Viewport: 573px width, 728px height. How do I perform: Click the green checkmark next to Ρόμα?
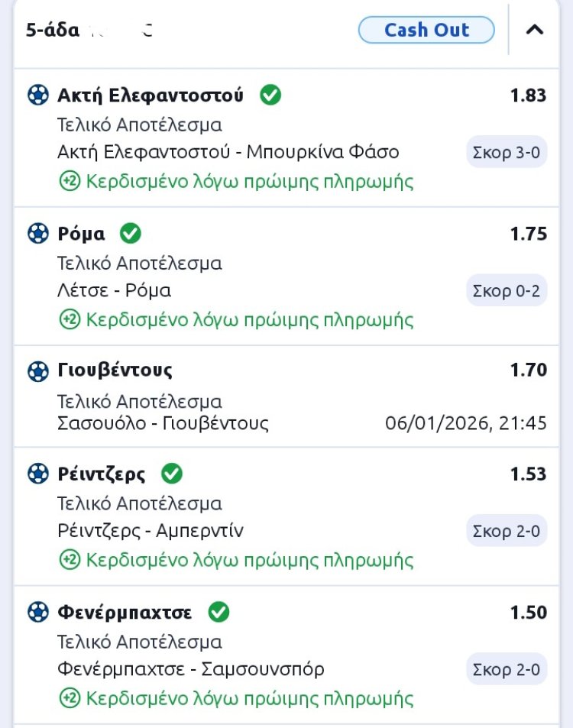(131, 233)
